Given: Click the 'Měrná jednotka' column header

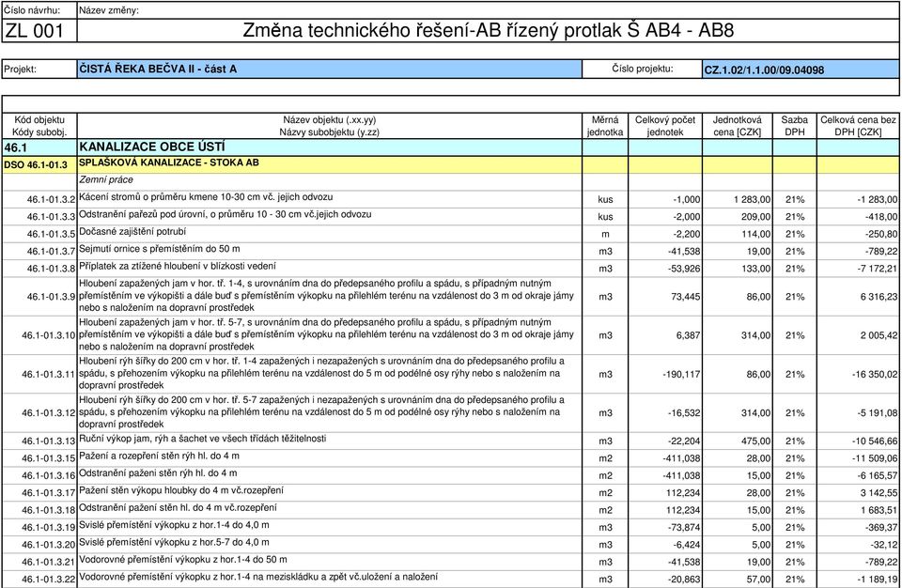Looking at the screenshot, I should (x=605, y=126).
